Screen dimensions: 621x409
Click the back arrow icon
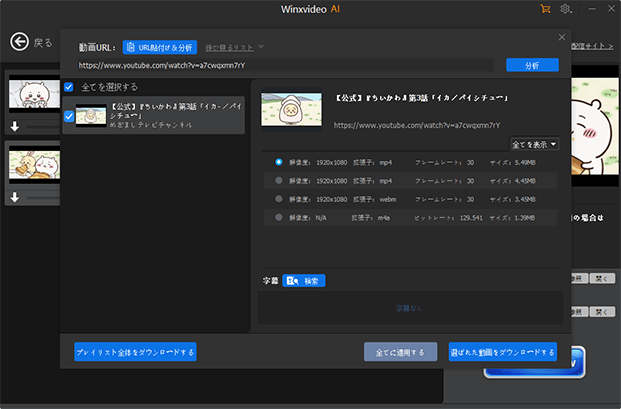point(19,42)
